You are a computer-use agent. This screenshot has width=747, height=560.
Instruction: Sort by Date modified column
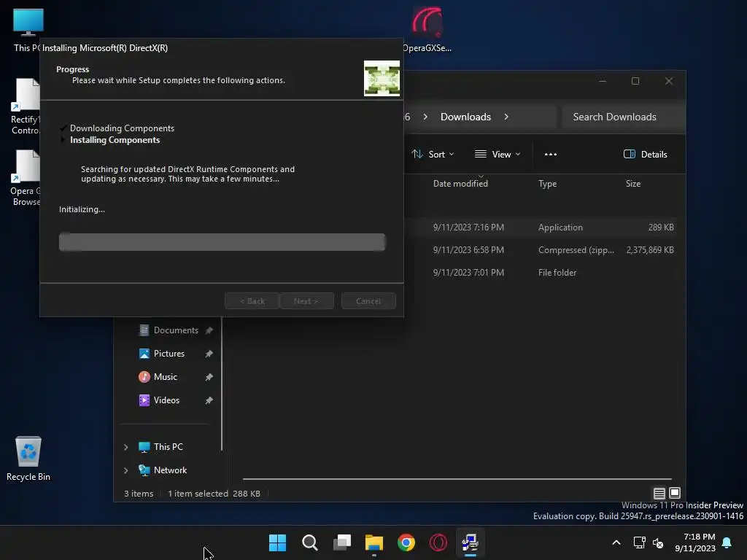coord(460,183)
